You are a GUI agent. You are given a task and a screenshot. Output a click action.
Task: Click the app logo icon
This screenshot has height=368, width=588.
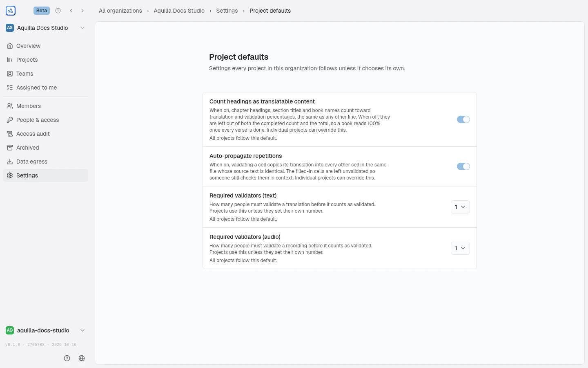click(x=11, y=11)
